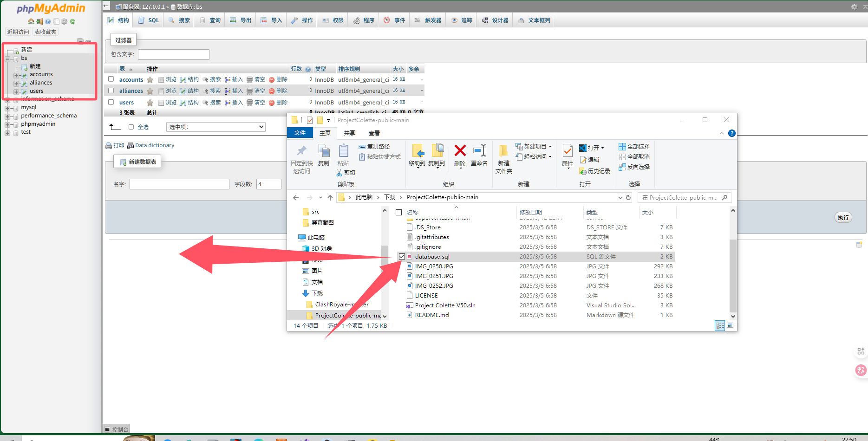Click the file list vertical scrollbar
Image resolution: width=868 pixels, height=441 pixels.
[x=733, y=263]
